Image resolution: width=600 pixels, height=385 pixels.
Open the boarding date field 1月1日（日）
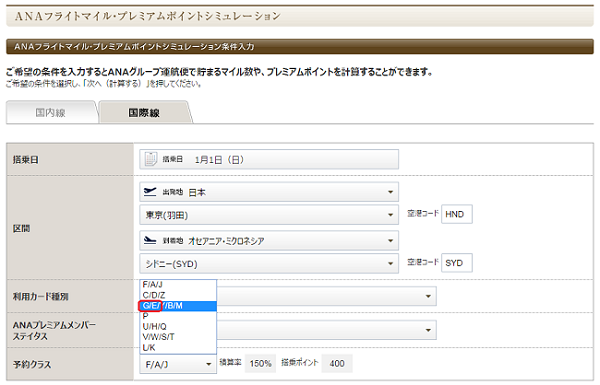point(269,159)
